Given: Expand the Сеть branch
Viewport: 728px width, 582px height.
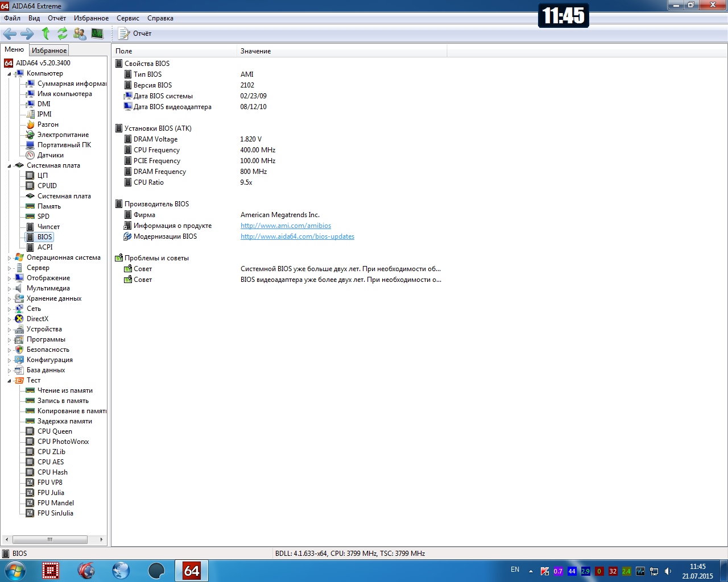Looking at the screenshot, I should 9,309.
